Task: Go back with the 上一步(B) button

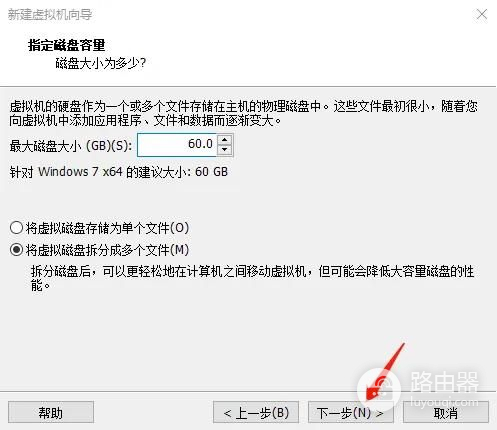Action: [256, 413]
